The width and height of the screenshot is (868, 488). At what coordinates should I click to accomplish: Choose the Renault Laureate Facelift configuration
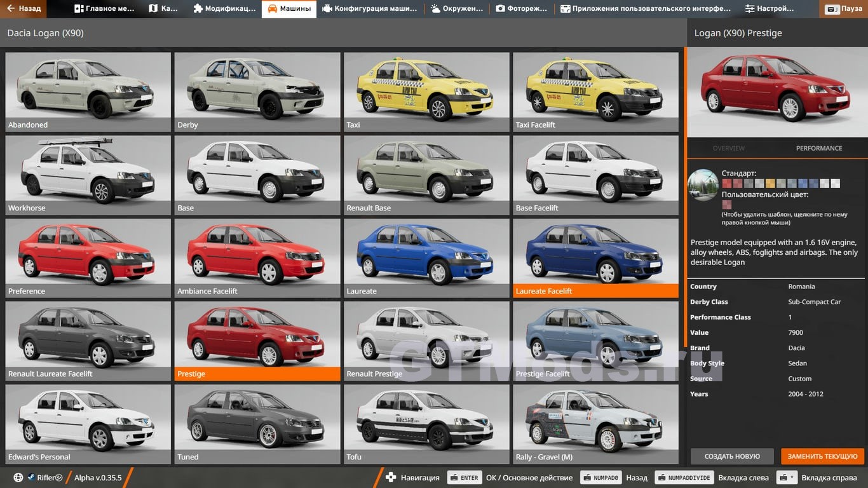click(88, 341)
